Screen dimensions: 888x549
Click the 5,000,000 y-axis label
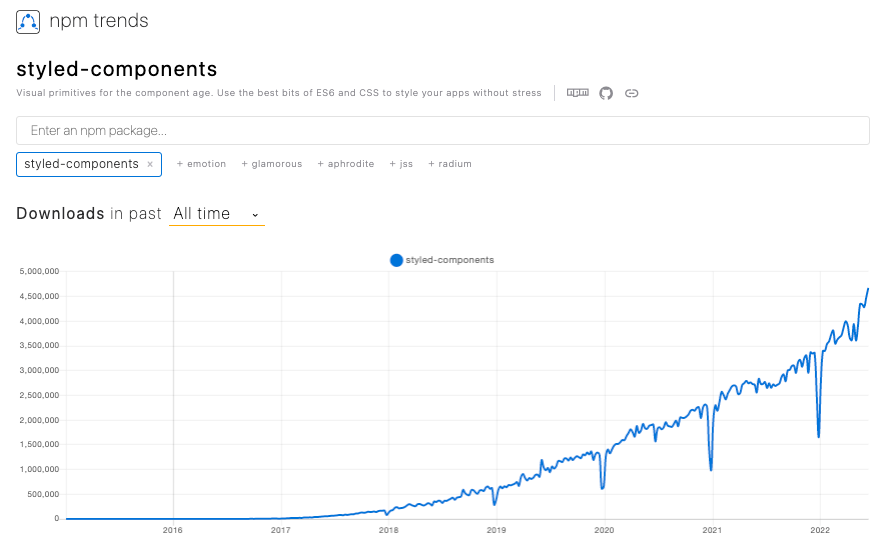click(40, 271)
